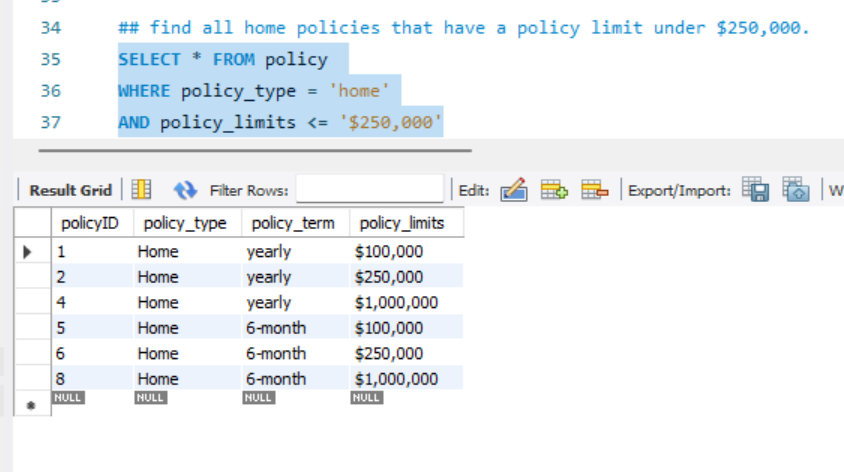Click the $1,000,000 limit in row 4
This screenshot has width=844, height=472.
point(406,302)
